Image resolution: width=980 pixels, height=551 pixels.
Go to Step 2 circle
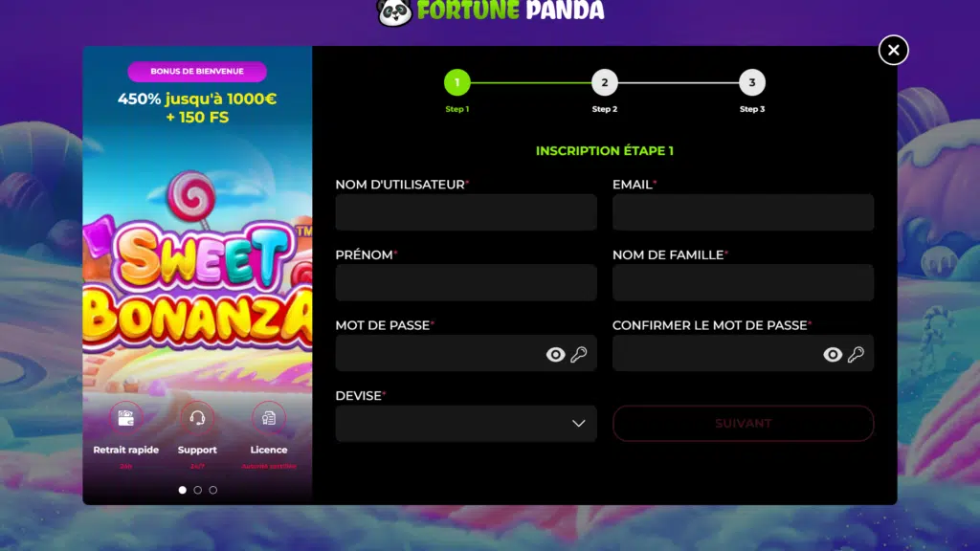pyautogui.click(x=605, y=82)
